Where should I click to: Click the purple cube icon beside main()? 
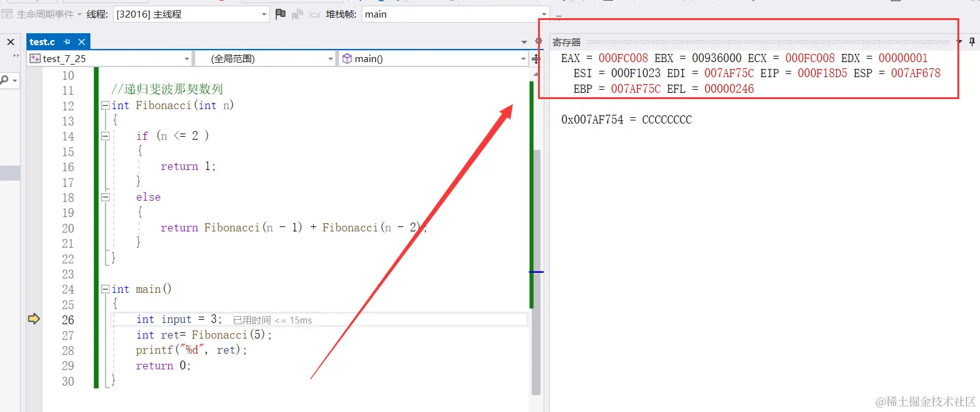point(347,58)
